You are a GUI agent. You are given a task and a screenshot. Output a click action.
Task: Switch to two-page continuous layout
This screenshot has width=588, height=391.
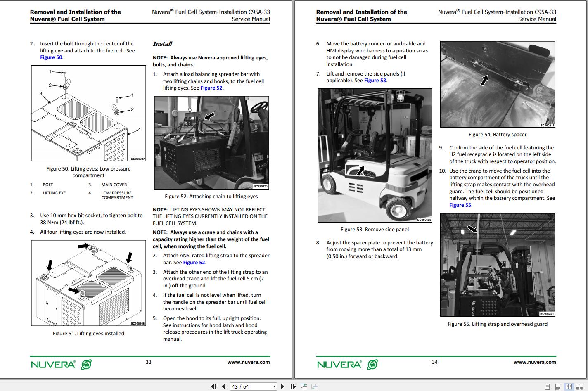point(580,386)
